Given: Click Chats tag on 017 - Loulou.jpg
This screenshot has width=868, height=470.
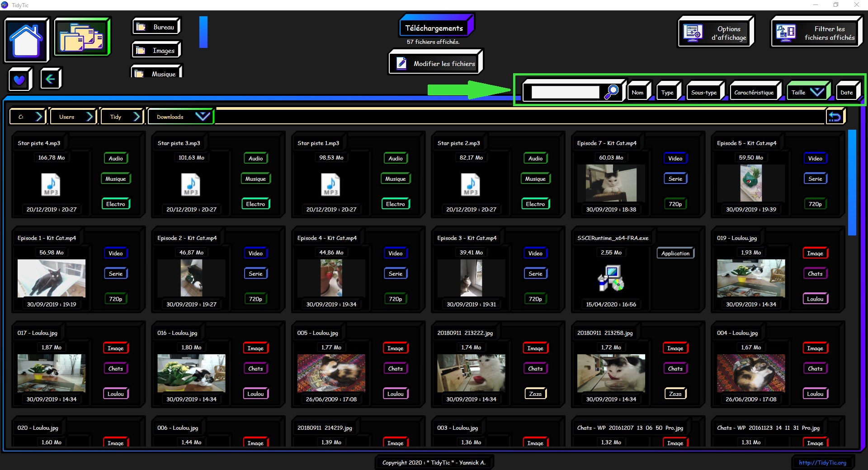Looking at the screenshot, I should pos(116,368).
